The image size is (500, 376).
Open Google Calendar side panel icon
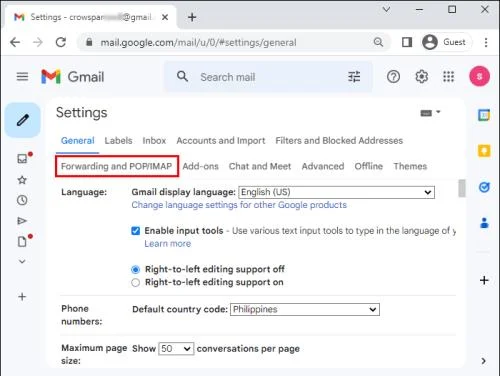click(484, 115)
